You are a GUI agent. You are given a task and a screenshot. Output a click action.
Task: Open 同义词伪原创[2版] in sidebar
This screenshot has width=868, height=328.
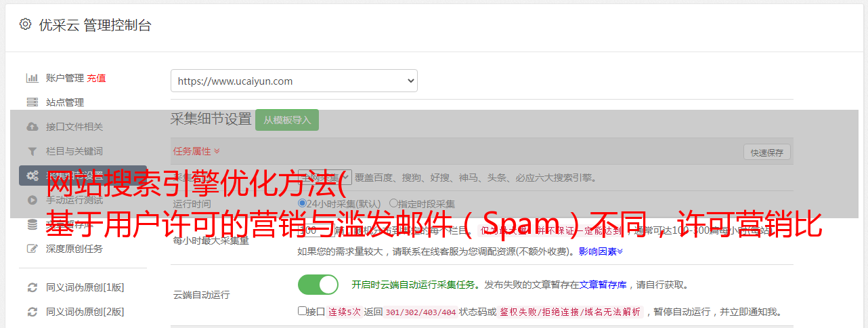click(85, 312)
